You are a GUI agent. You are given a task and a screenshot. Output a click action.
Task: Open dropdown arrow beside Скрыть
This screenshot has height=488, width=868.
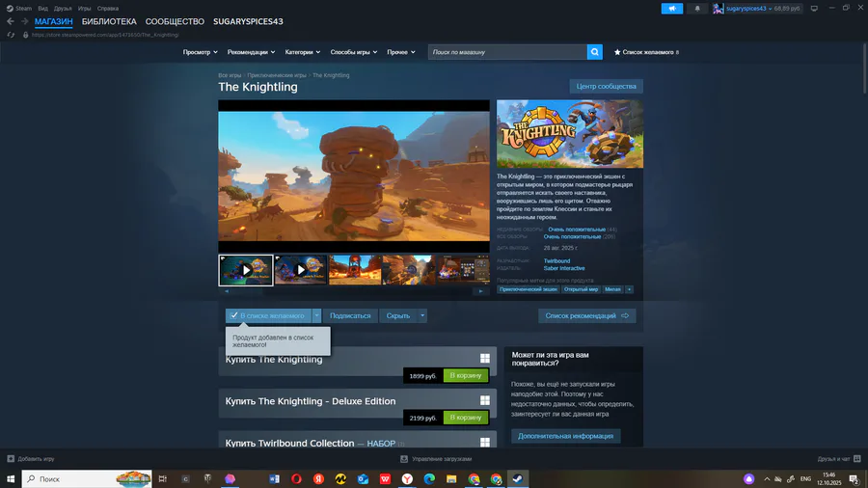coord(422,316)
